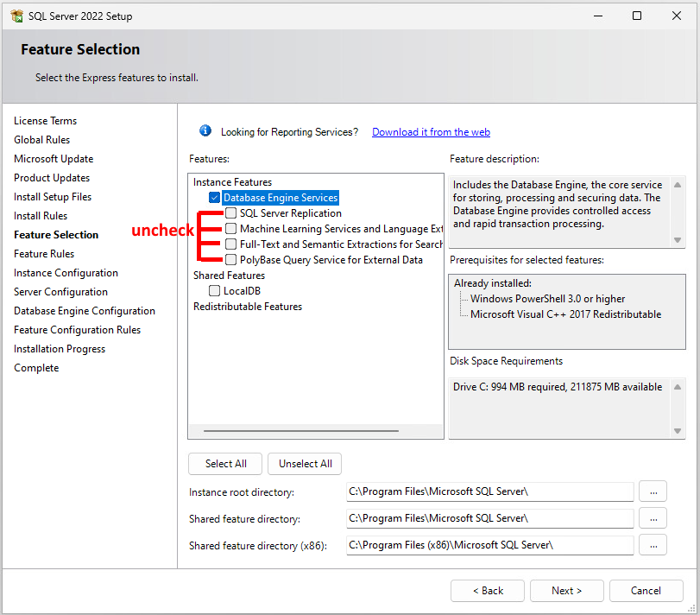Click the Unselect All button
Image resolution: width=700 pixels, height=615 pixels.
click(x=305, y=464)
